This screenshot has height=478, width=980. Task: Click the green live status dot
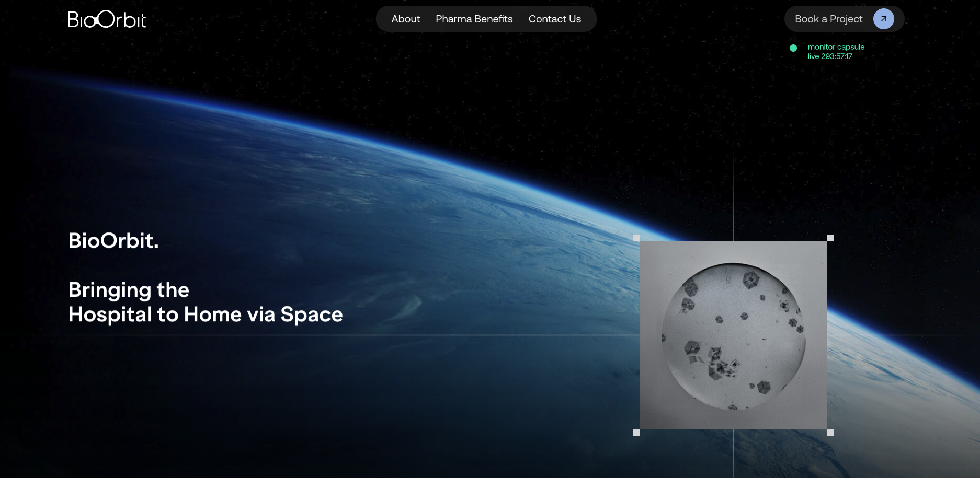pyautogui.click(x=793, y=48)
